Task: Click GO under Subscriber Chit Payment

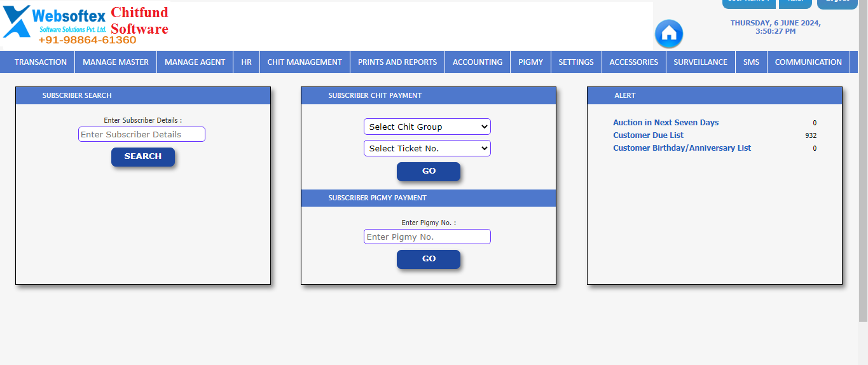Action: (429, 171)
